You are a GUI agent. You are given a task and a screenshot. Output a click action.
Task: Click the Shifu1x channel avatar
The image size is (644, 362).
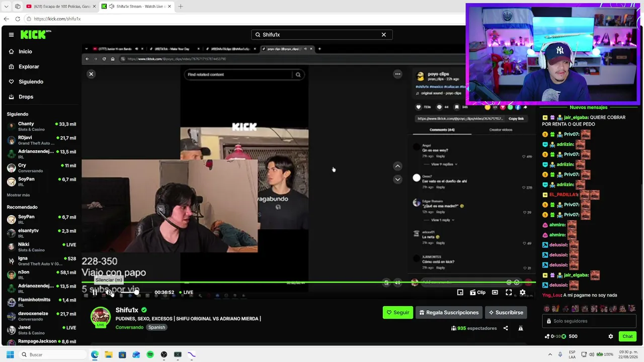(x=101, y=317)
